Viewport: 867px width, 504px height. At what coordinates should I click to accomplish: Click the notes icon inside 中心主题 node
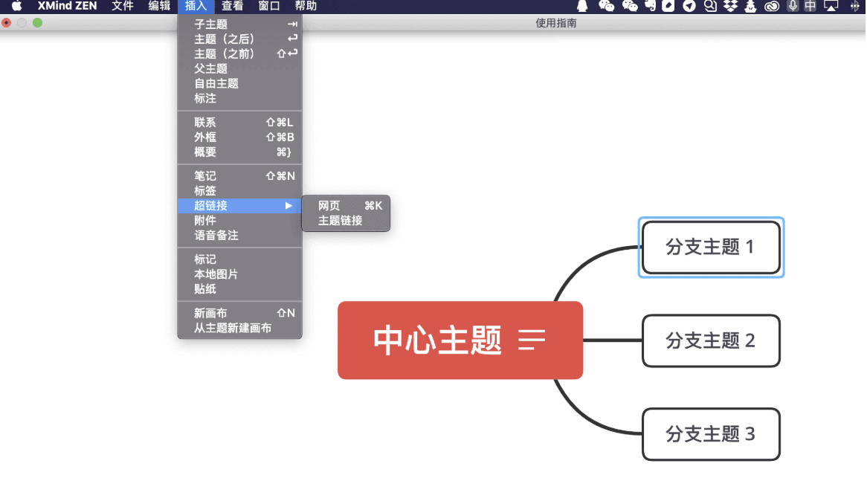[x=529, y=340]
